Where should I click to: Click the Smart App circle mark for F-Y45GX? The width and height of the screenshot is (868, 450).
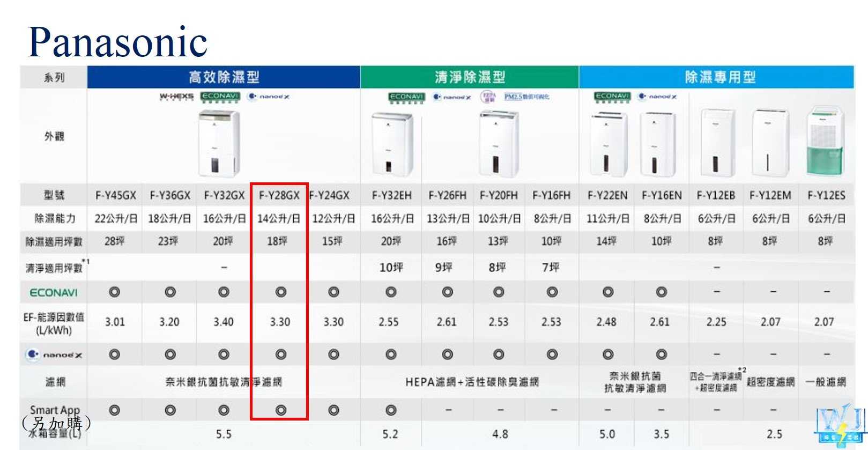pos(114,410)
